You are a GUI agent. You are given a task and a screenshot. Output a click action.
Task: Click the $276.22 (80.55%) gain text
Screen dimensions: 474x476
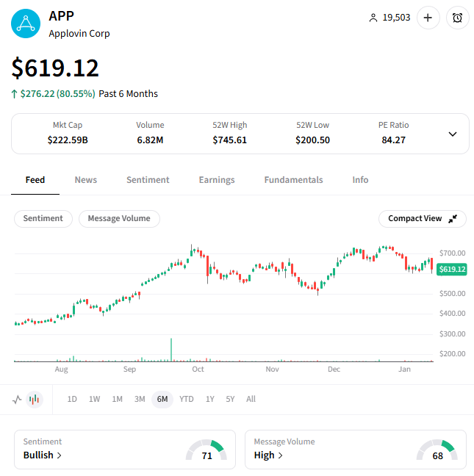point(58,94)
